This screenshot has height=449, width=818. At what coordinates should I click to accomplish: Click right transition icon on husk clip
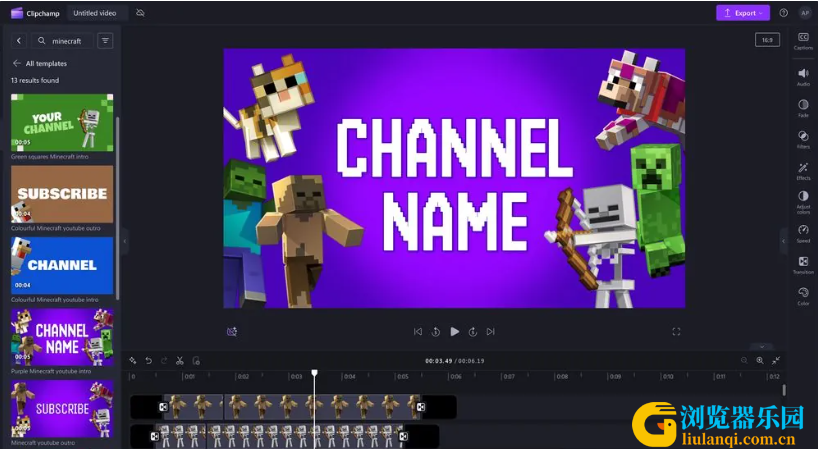pyautogui.click(x=420, y=407)
